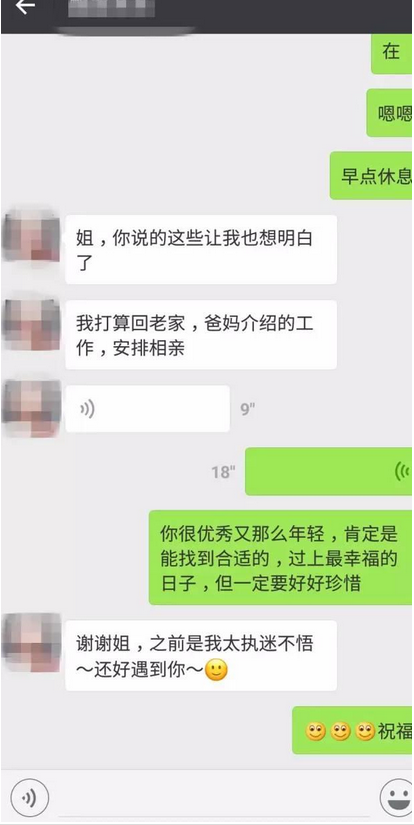Tap avatar next to the 9-second voice message
Image resolution: width=414 pixels, height=825 pixels.
point(32,408)
